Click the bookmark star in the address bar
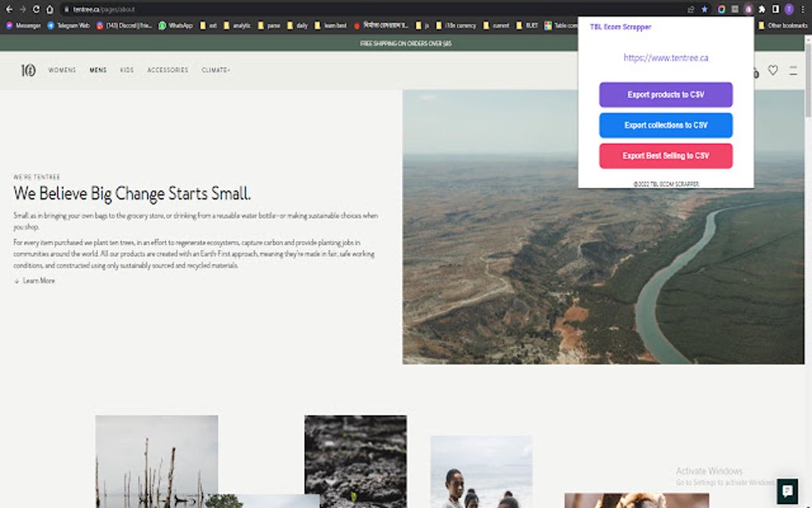The height and width of the screenshot is (508, 812). 705,10
